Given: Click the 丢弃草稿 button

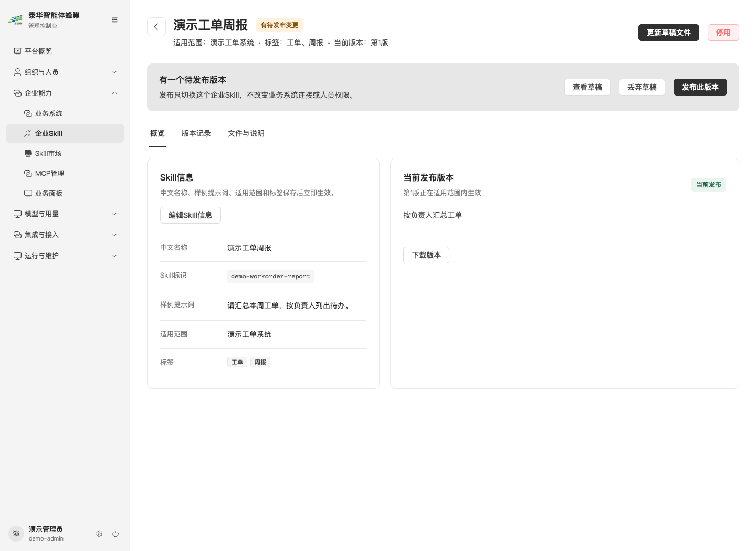Looking at the screenshot, I should tap(642, 87).
